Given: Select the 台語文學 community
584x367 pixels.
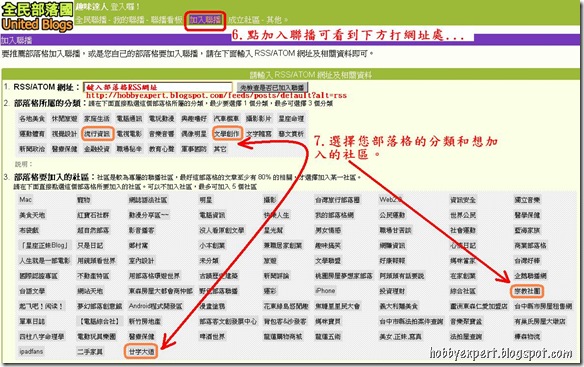Looking at the screenshot, I should 32,291.
